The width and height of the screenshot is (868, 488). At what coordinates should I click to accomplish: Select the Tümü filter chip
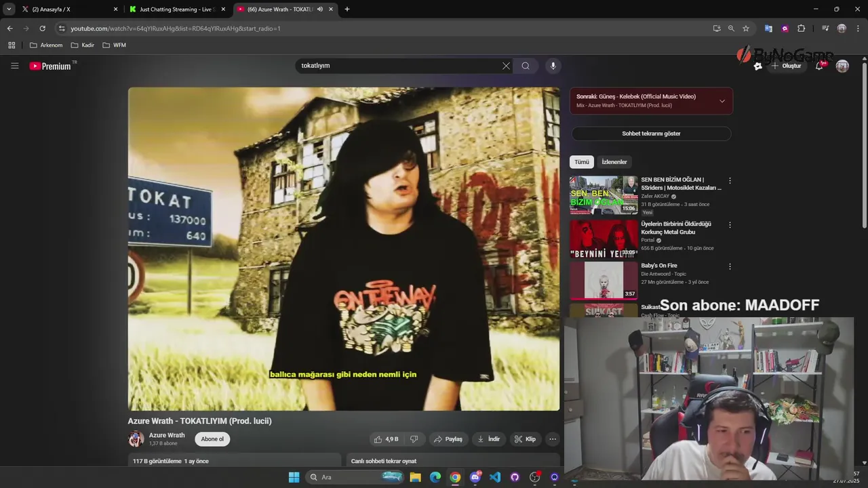coord(582,162)
